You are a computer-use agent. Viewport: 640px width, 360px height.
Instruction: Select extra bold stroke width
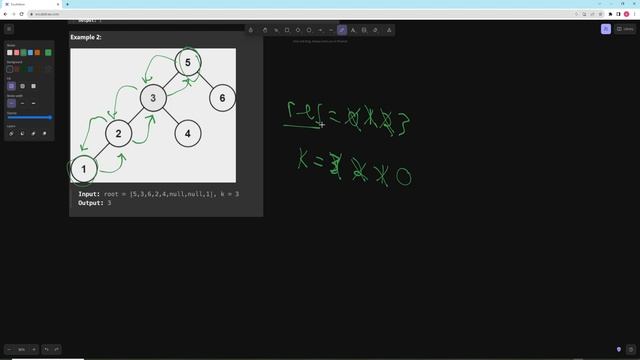point(33,103)
